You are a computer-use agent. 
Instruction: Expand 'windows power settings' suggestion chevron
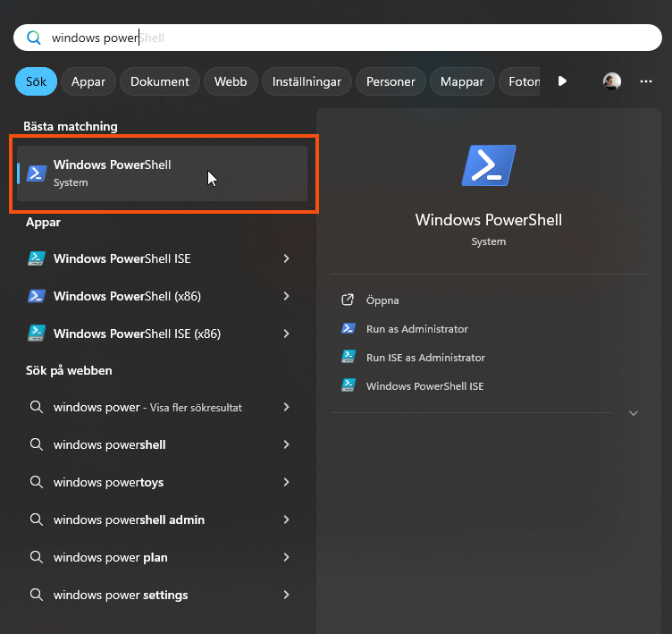click(x=286, y=595)
